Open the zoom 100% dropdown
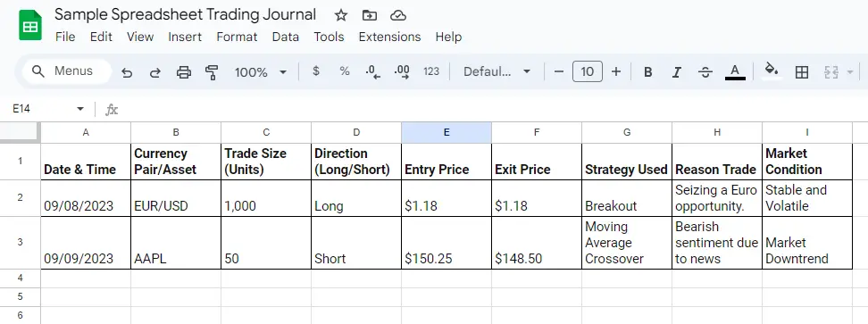Image resolution: width=868 pixels, height=324 pixels. click(x=261, y=72)
